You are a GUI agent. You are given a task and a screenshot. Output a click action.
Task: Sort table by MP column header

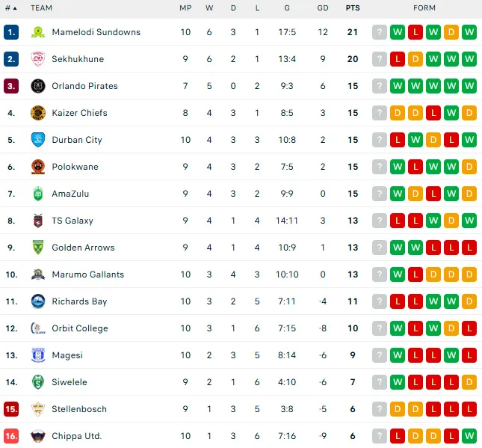(185, 8)
